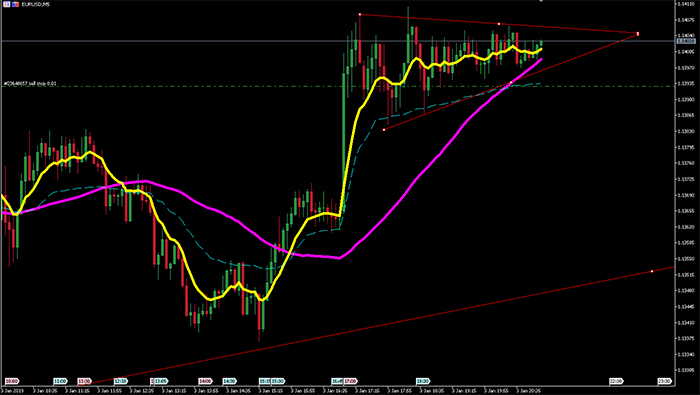Screen dimensions: 700x395
Task: Select the lowest-starting anchor of the triangle's lower trendline
Action: pyautogui.click(x=384, y=129)
